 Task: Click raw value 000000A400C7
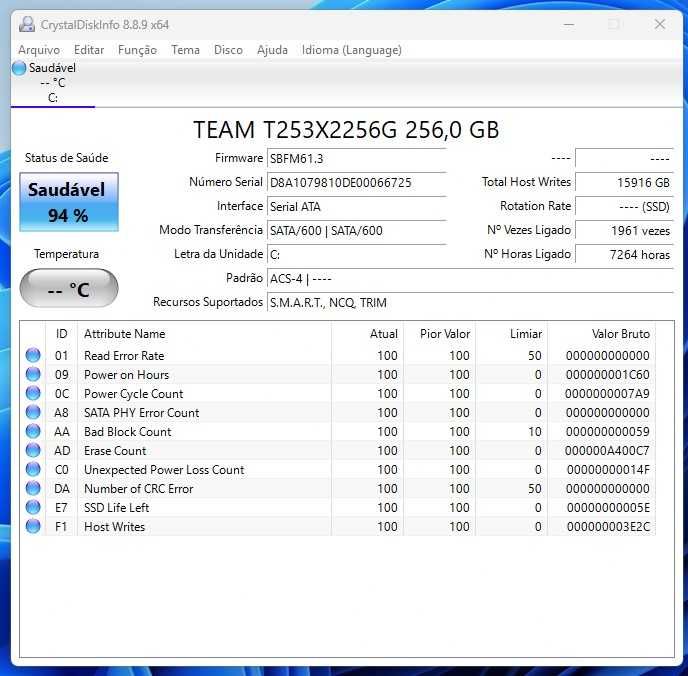tap(608, 451)
